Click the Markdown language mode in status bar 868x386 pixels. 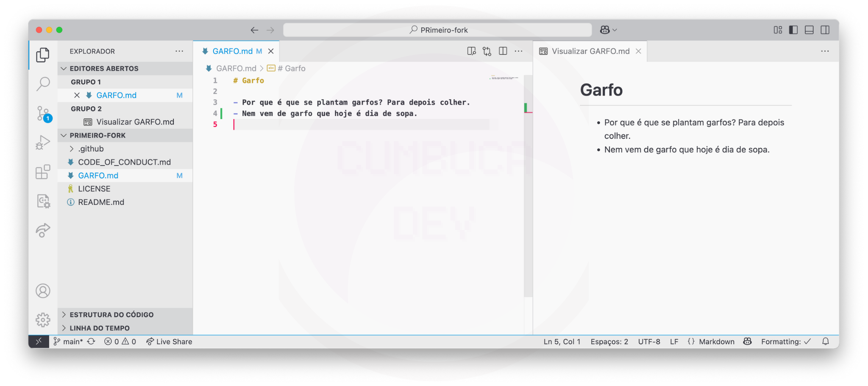[x=716, y=342]
